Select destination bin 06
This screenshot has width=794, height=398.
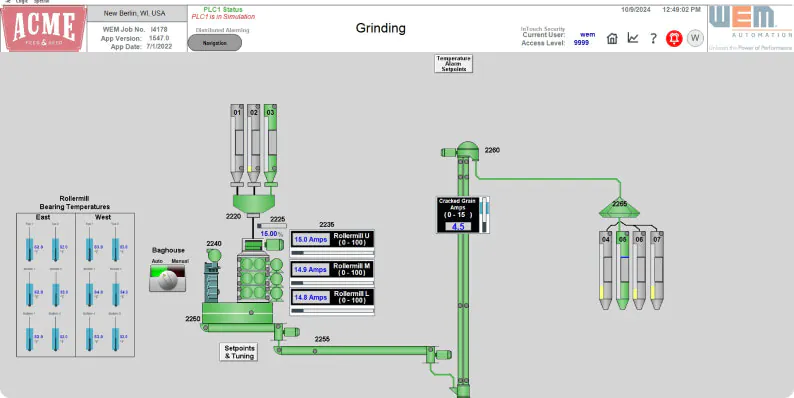640,270
